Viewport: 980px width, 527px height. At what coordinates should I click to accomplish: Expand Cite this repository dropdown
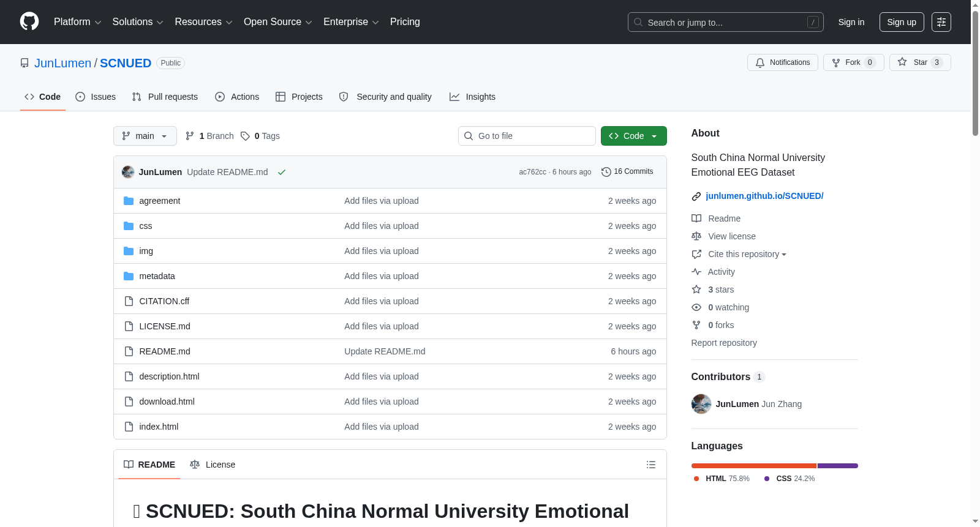tap(747, 254)
